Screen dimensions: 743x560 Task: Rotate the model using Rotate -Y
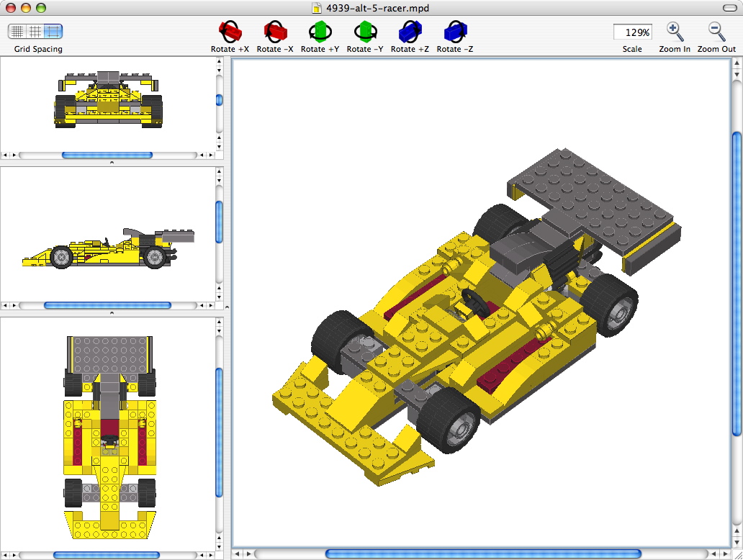(364, 32)
